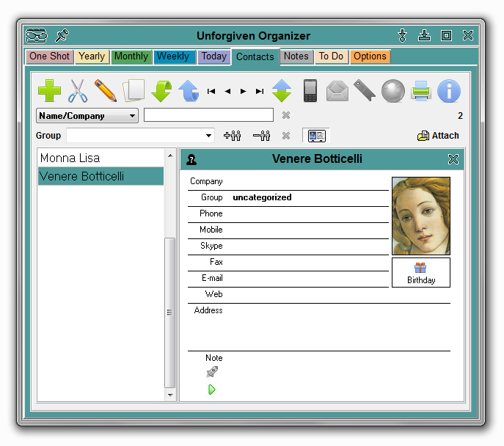Click the Venere Botticelli portrait photo
The image size is (504, 446).
[x=421, y=216]
